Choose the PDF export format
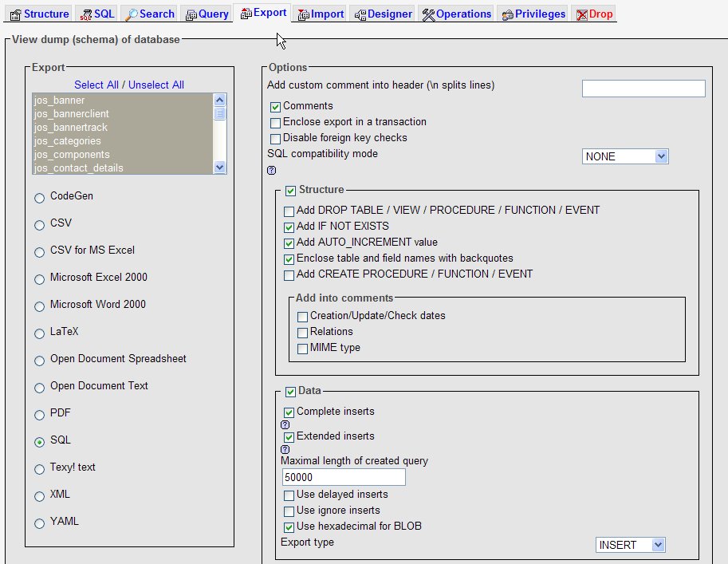The image size is (728, 564). point(39,415)
